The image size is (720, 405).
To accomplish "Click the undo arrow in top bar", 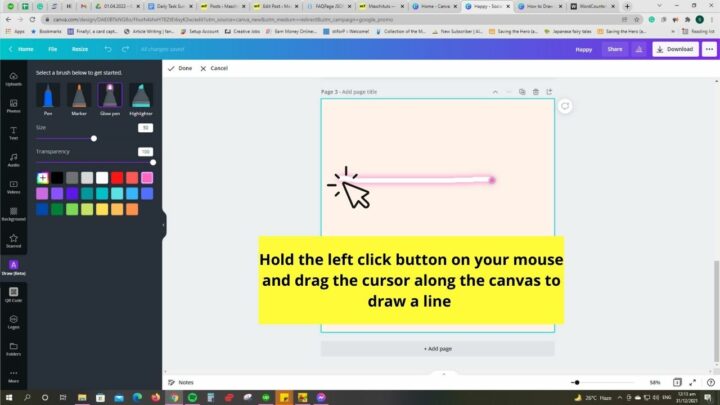I will 108,49.
